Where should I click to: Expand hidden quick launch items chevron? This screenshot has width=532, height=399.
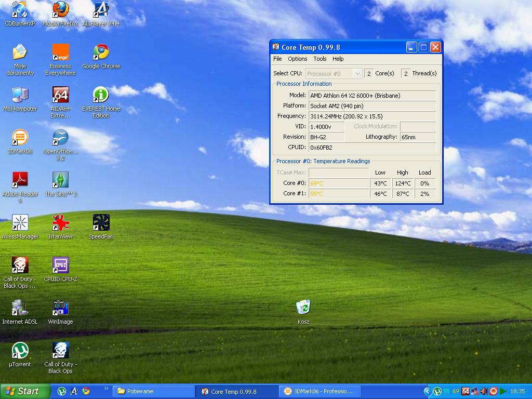pyautogui.click(x=107, y=389)
